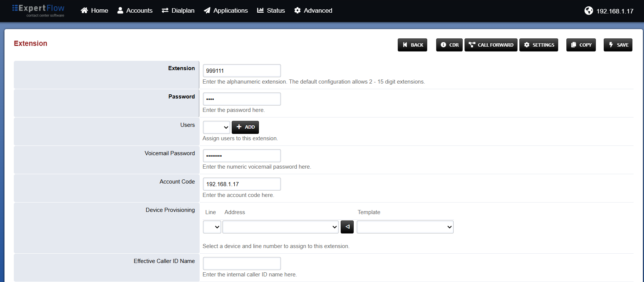Image resolution: width=644 pixels, height=282 pixels.
Task: Click the globe domain icon
Action: pos(589,11)
